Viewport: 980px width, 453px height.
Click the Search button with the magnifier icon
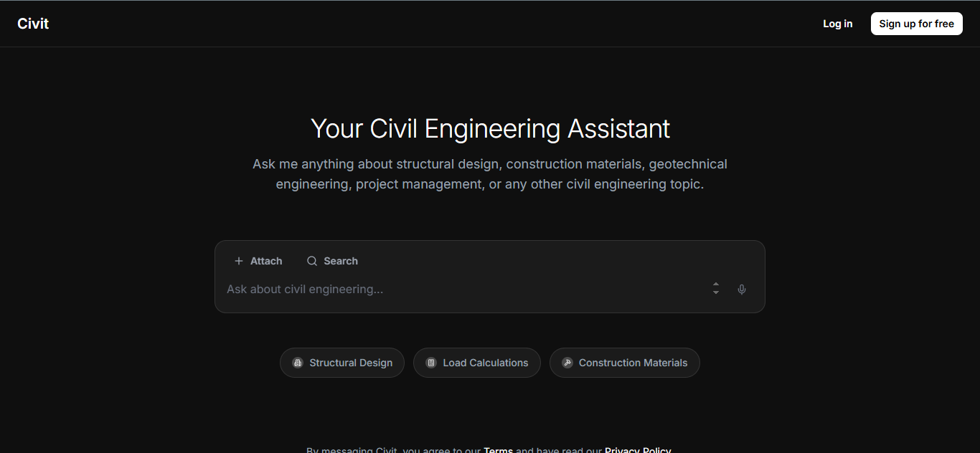332,261
